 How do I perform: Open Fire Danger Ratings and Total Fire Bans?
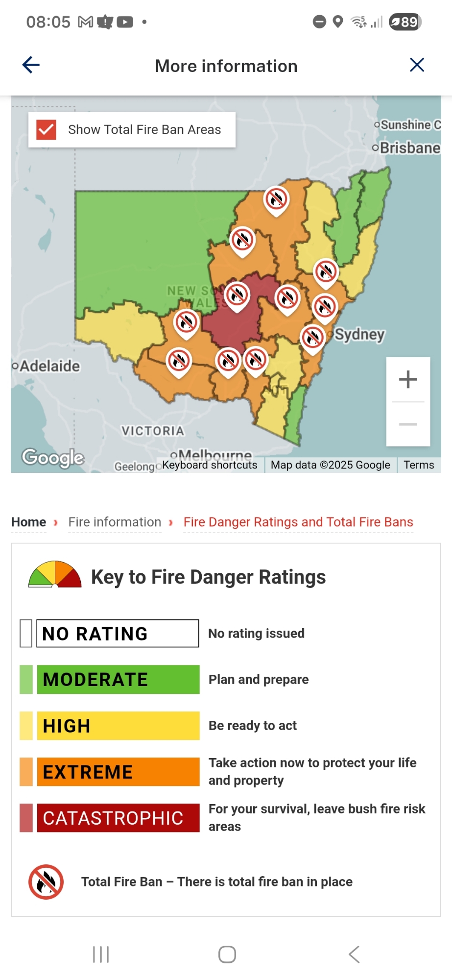coord(298,522)
